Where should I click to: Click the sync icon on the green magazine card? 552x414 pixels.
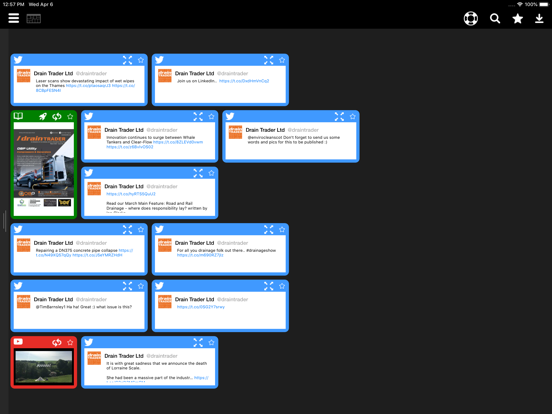tap(57, 116)
